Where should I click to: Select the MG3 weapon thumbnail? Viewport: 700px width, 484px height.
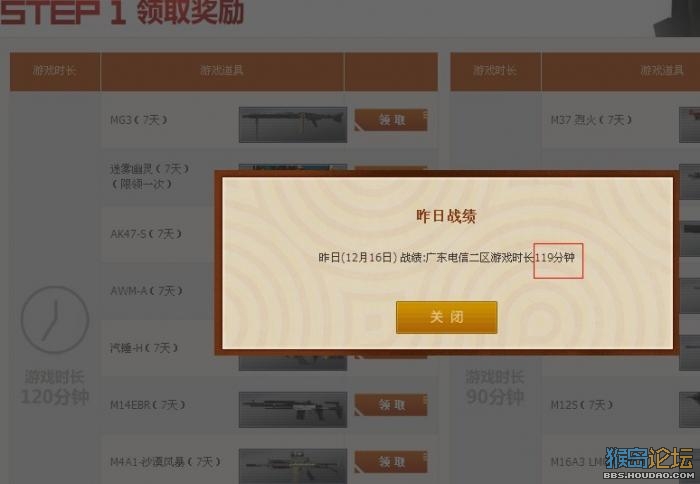tap(293, 125)
